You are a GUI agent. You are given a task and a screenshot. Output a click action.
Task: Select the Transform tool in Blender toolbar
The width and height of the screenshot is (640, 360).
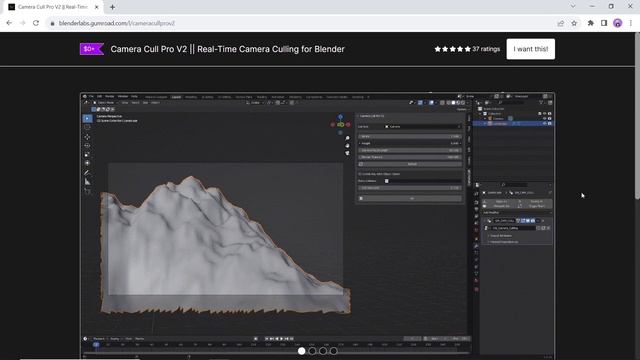point(87,163)
